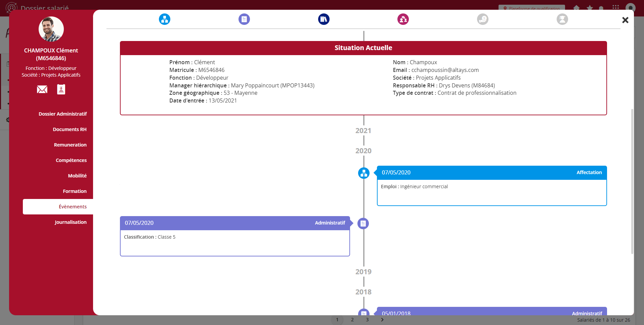Open the Mobilité section
Screen dimensions: 644x325
[x=77, y=176]
